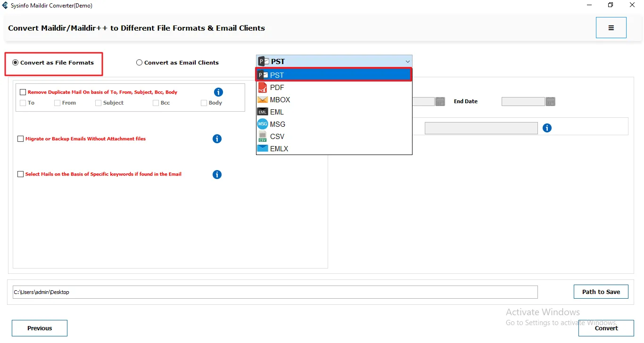The height and width of the screenshot is (343, 644).
Task: Click the hamburger menu icon
Action: pyautogui.click(x=611, y=28)
